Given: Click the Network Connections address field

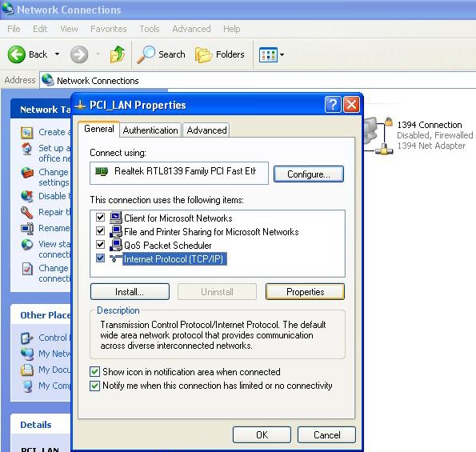Looking at the screenshot, I should (x=258, y=80).
